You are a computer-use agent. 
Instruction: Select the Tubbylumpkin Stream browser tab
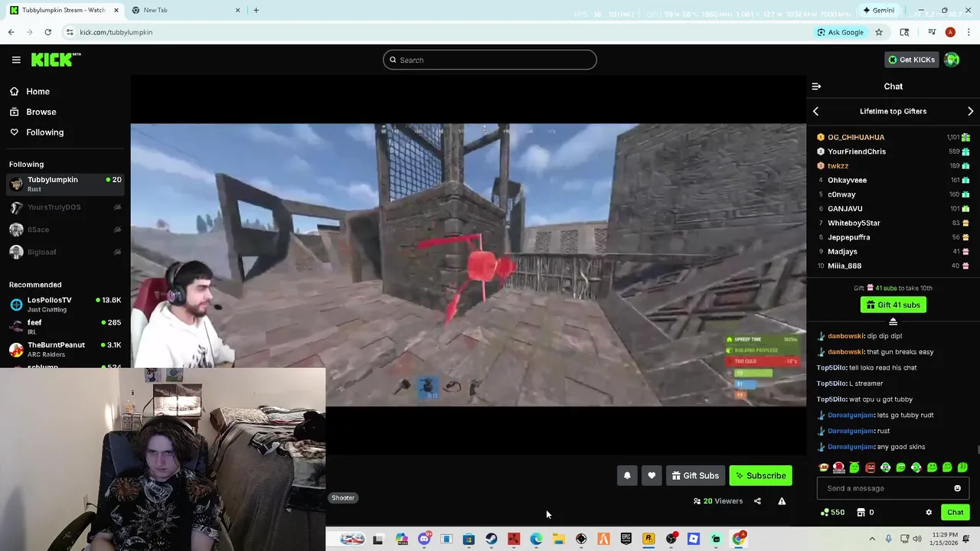pos(64,10)
